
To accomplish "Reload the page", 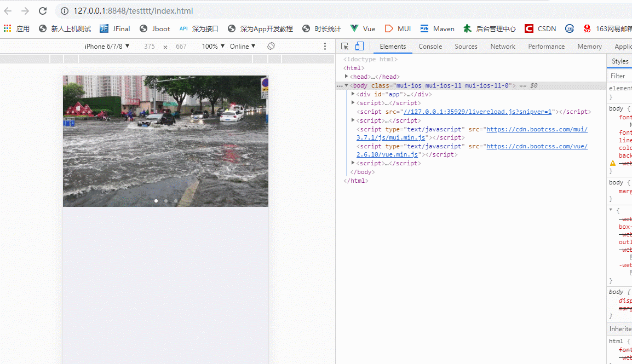I will (x=43, y=11).
